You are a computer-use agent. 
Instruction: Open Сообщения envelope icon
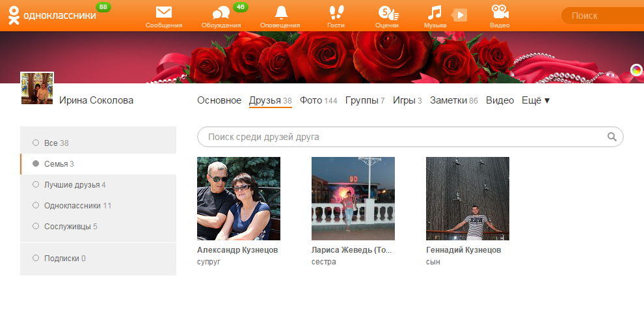point(164,12)
